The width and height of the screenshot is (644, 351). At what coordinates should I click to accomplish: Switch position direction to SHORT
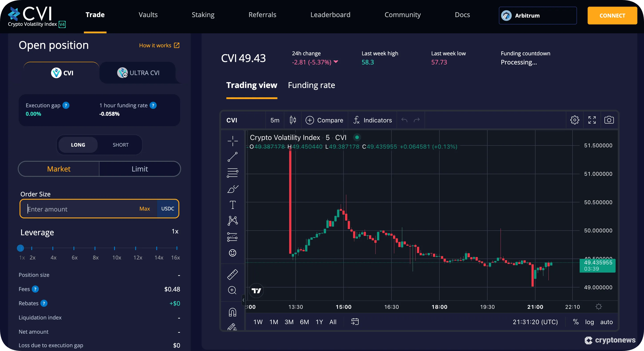pyautogui.click(x=121, y=145)
